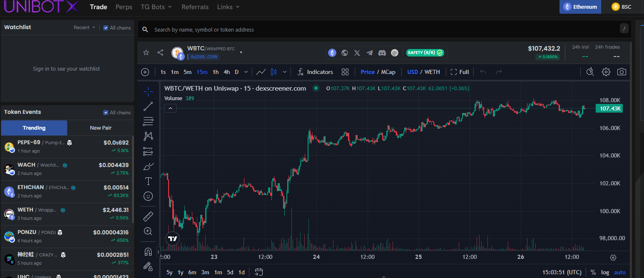The image size is (644, 278).
Task: Open the token's Telegram icon
Action: click(x=370, y=53)
